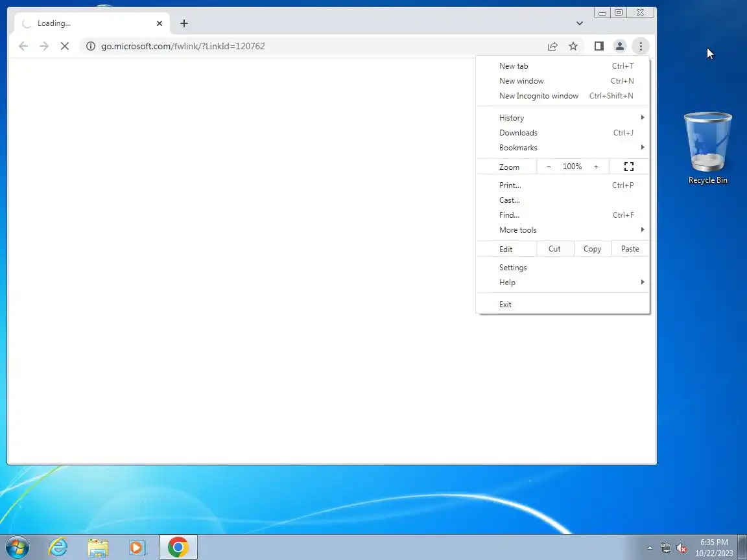Screen dimensions: 747x560
Task: Expand the History submenu
Action: (563, 117)
